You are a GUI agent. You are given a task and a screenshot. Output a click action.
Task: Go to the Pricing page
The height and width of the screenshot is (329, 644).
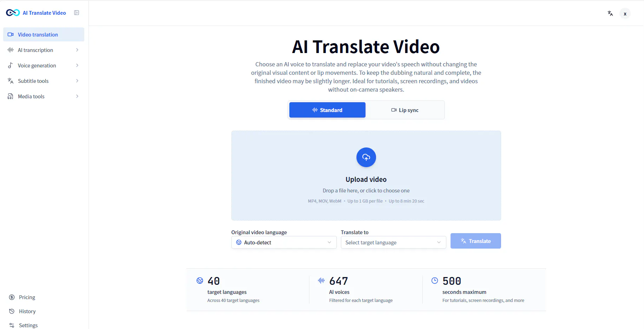(27, 297)
